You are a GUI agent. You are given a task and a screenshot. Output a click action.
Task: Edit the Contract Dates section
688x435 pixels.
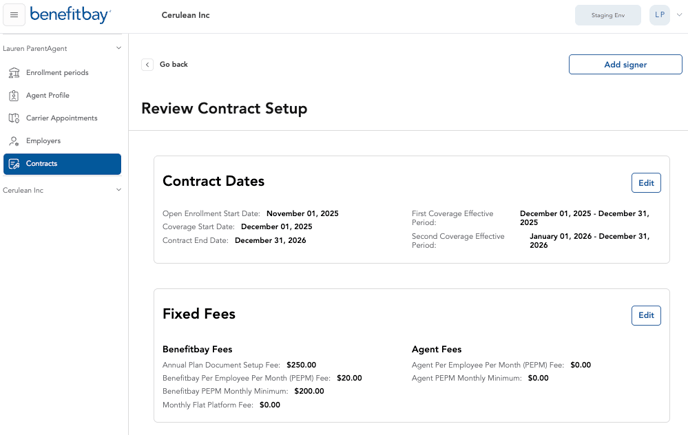pos(646,183)
